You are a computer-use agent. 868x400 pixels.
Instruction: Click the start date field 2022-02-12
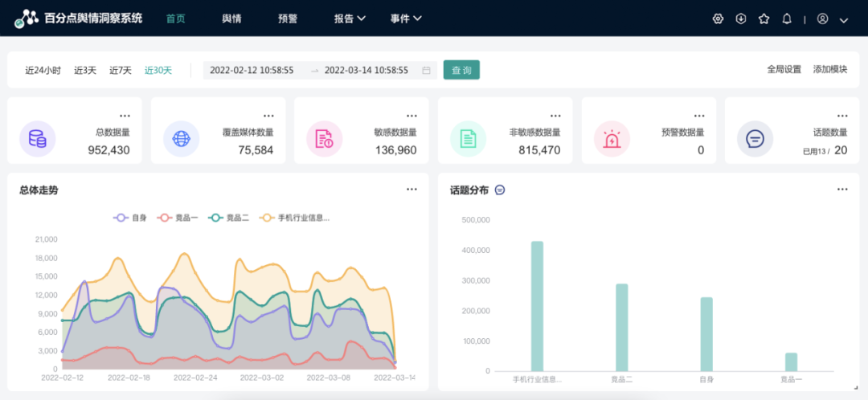[x=252, y=71]
